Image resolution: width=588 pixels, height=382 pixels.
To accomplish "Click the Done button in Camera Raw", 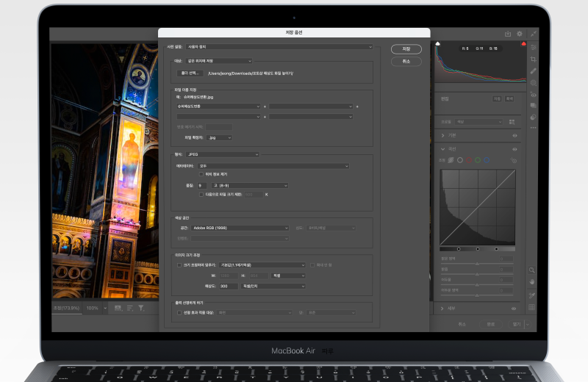I will point(491,324).
